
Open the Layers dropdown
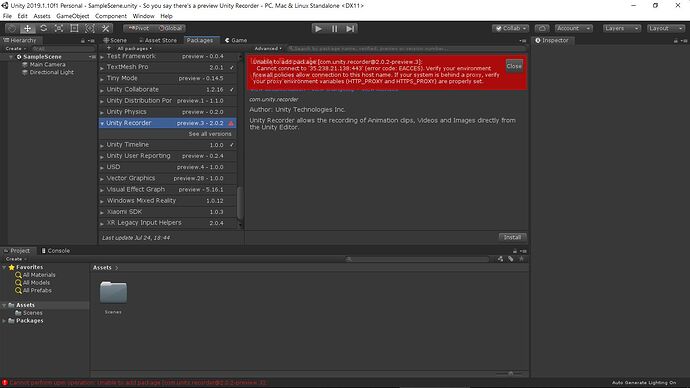[x=621, y=28]
